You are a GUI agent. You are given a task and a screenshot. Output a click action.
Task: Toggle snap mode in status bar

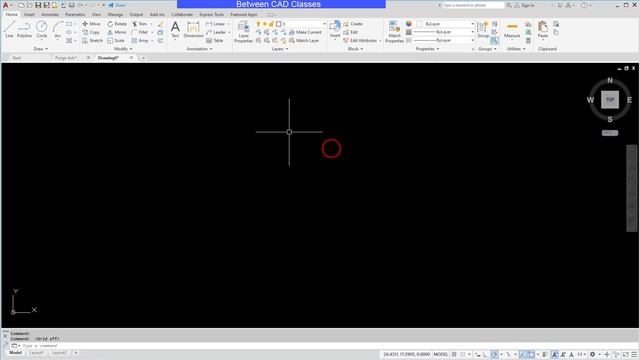tap(463, 354)
